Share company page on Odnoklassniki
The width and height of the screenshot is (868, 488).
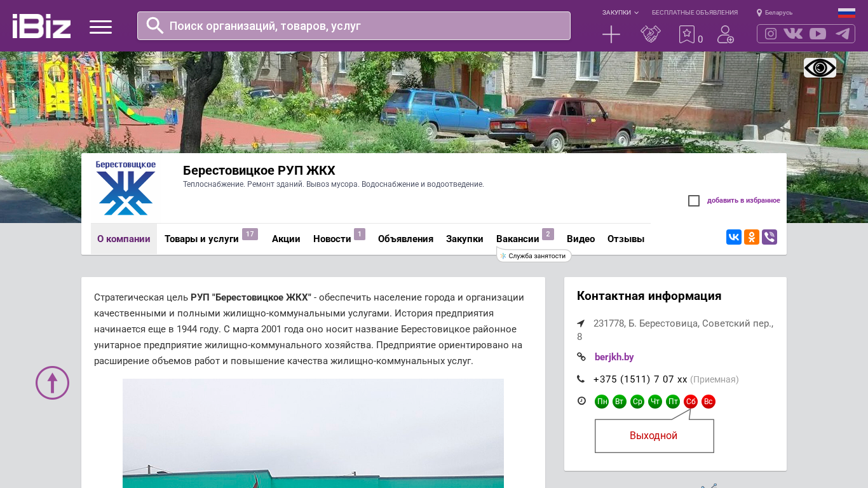coord(752,237)
